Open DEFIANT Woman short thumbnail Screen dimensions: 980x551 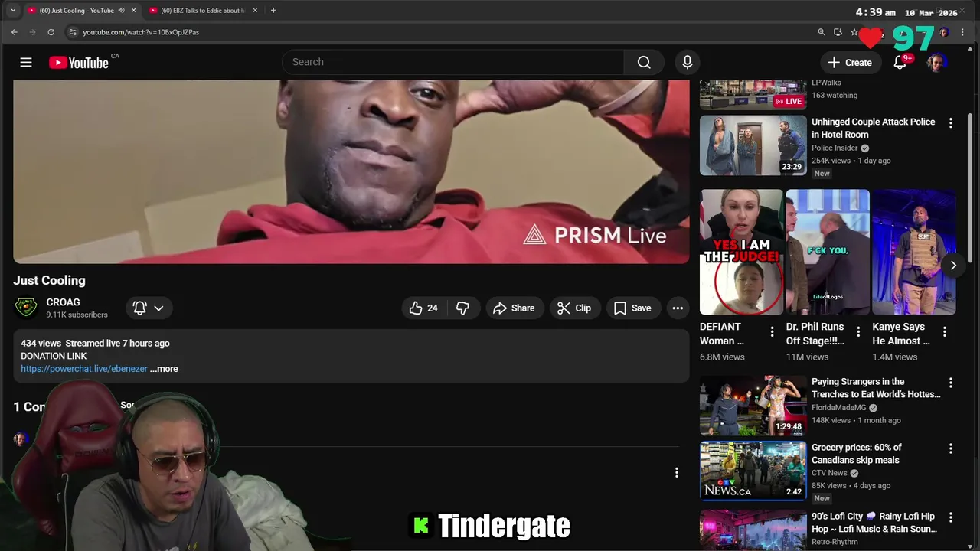pyautogui.click(x=741, y=252)
